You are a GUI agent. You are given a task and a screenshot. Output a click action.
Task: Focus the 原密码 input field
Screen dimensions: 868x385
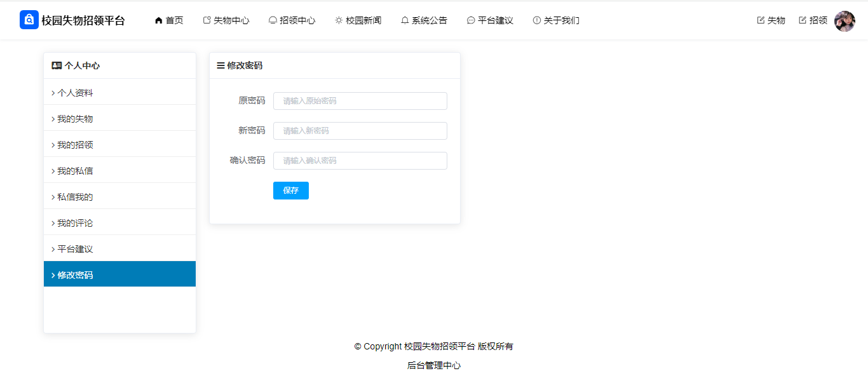click(360, 101)
